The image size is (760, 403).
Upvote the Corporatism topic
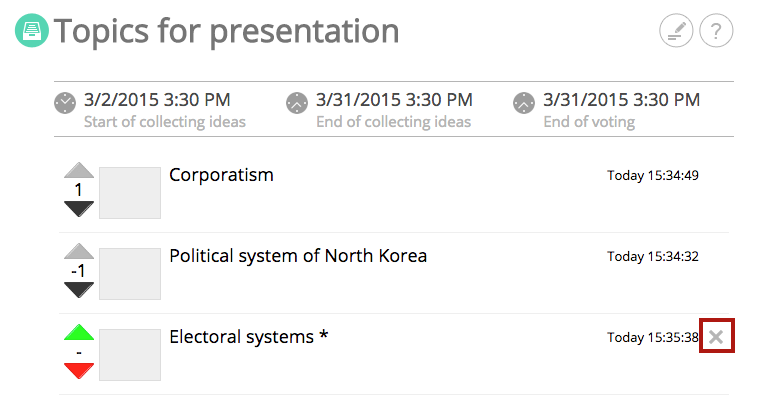click(x=79, y=170)
